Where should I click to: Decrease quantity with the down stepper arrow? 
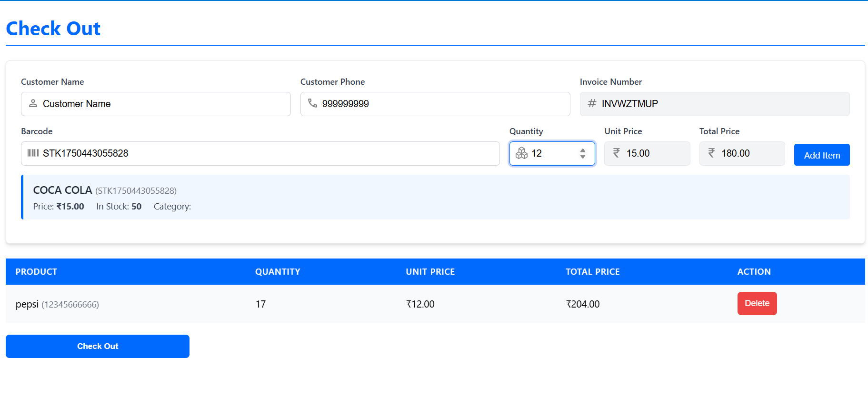click(583, 156)
